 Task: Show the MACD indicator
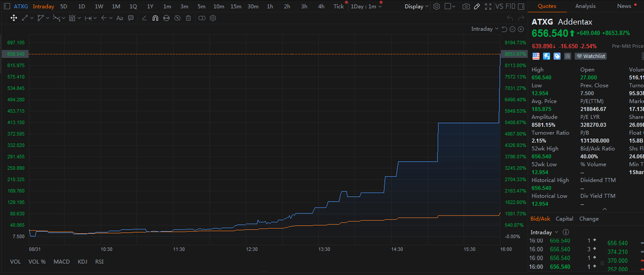coord(62,262)
